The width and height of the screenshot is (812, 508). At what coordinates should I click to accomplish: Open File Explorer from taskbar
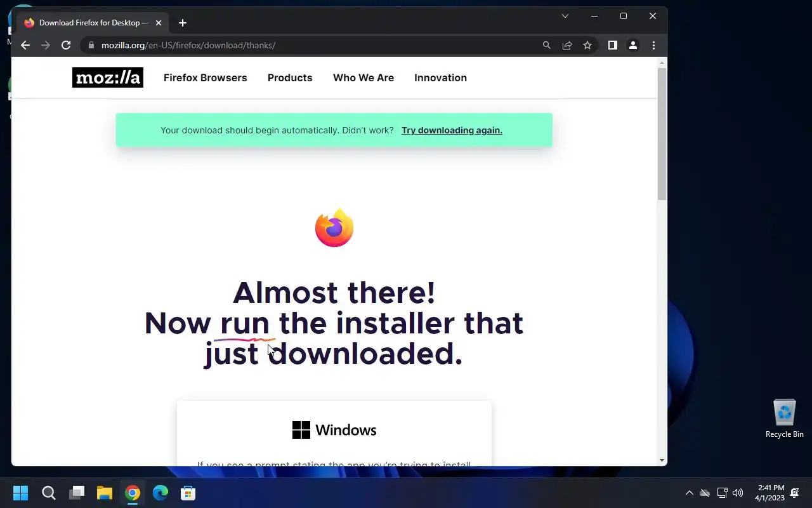click(105, 493)
